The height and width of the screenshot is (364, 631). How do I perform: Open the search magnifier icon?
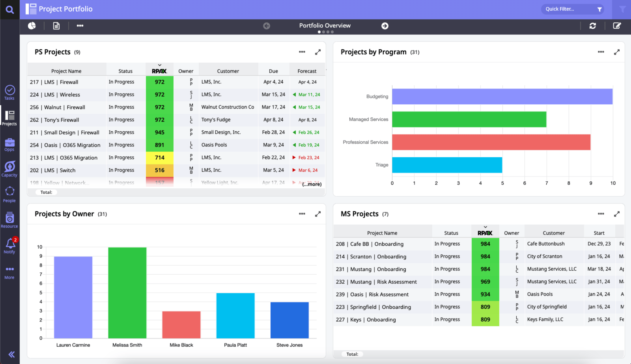(9, 9)
